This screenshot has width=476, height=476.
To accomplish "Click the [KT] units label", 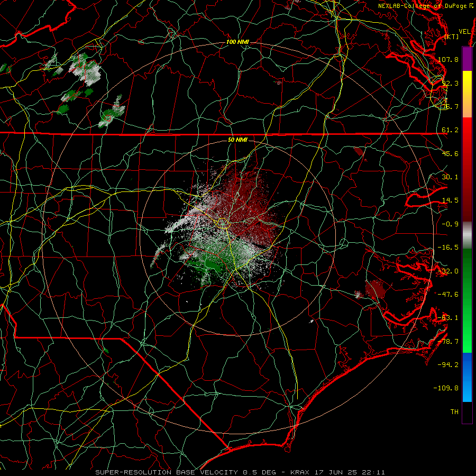I will click(452, 36).
